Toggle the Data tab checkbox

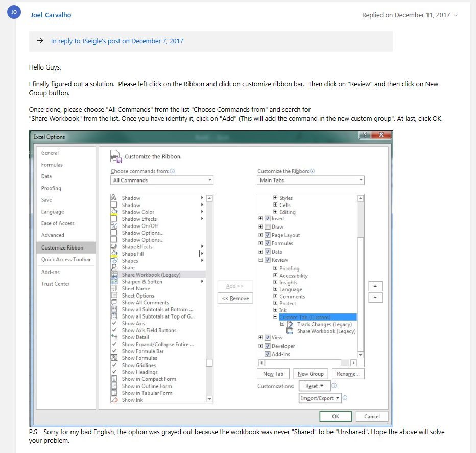pyautogui.click(x=268, y=251)
